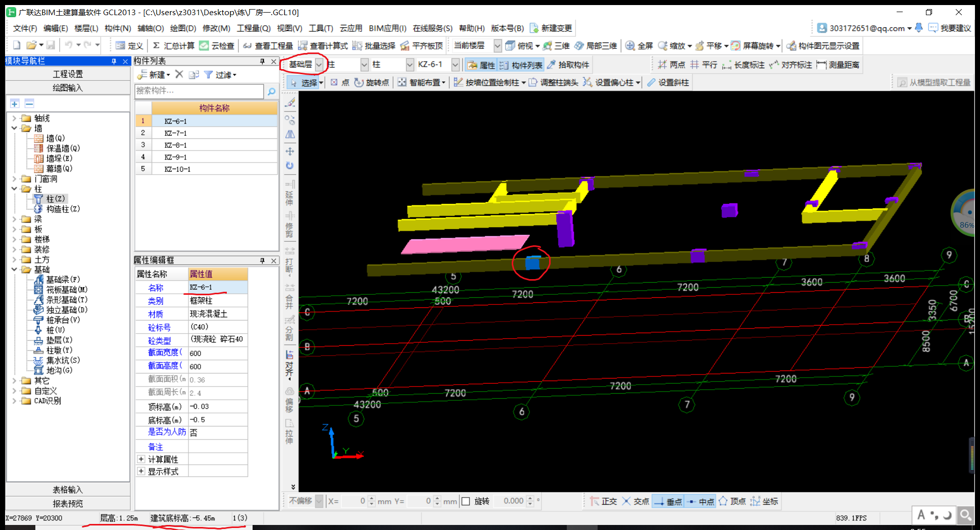Activate 批量选择 batch select
The height and width of the screenshot is (530, 980).
tap(374, 46)
